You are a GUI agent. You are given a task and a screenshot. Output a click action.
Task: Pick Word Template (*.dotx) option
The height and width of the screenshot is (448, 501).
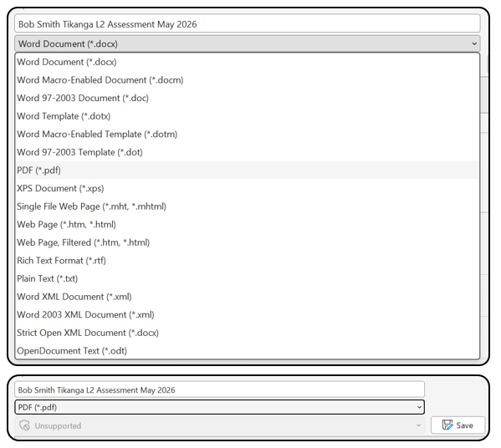[x=248, y=116]
